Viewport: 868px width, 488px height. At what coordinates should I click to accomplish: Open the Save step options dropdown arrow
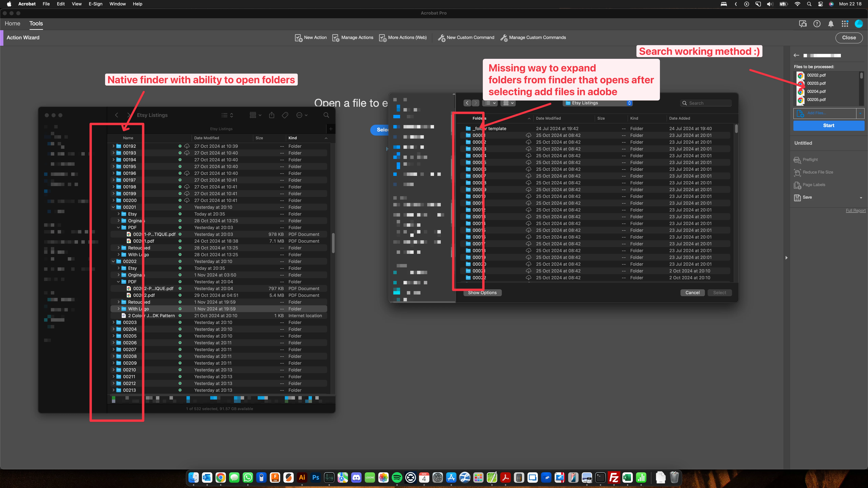point(861,198)
